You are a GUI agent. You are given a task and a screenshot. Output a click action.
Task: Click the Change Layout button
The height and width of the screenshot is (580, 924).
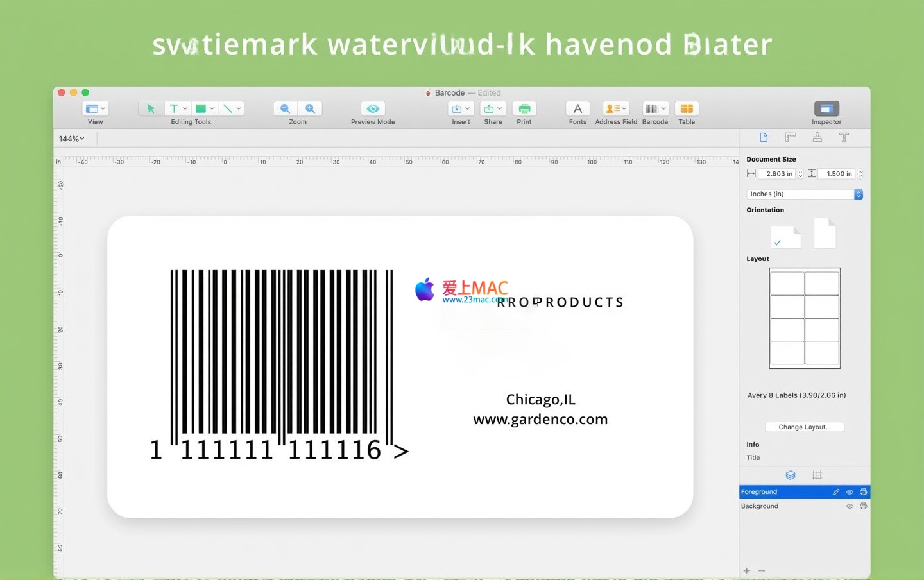click(x=804, y=427)
